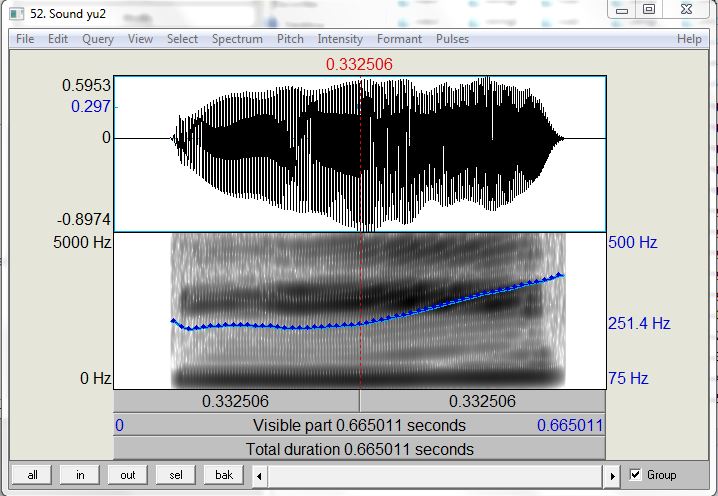Click the 'bak' zoom button

point(224,475)
